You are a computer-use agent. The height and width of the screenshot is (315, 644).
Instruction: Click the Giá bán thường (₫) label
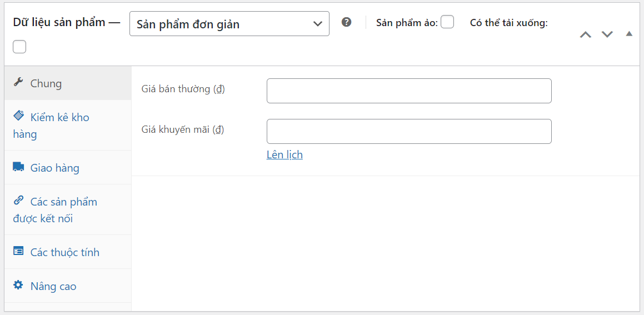click(183, 89)
